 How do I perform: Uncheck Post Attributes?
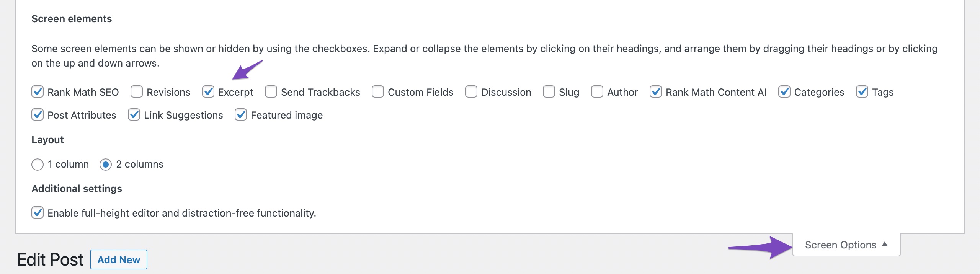pyautogui.click(x=37, y=115)
